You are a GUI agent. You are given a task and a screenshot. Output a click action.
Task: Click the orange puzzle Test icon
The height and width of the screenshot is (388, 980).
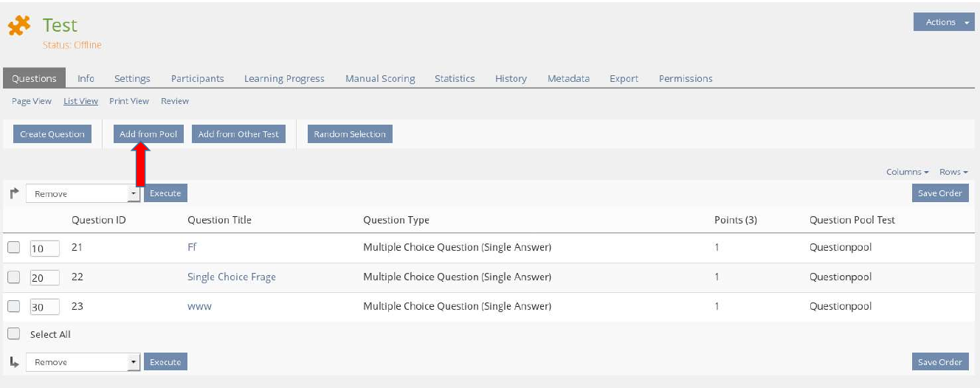(x=19, y=26)
